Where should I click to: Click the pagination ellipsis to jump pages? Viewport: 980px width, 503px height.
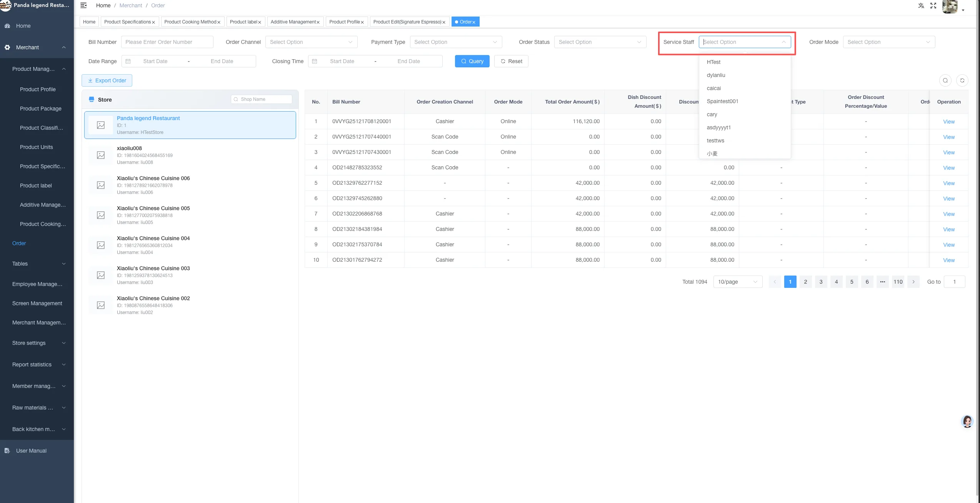[x=882, y=282]
